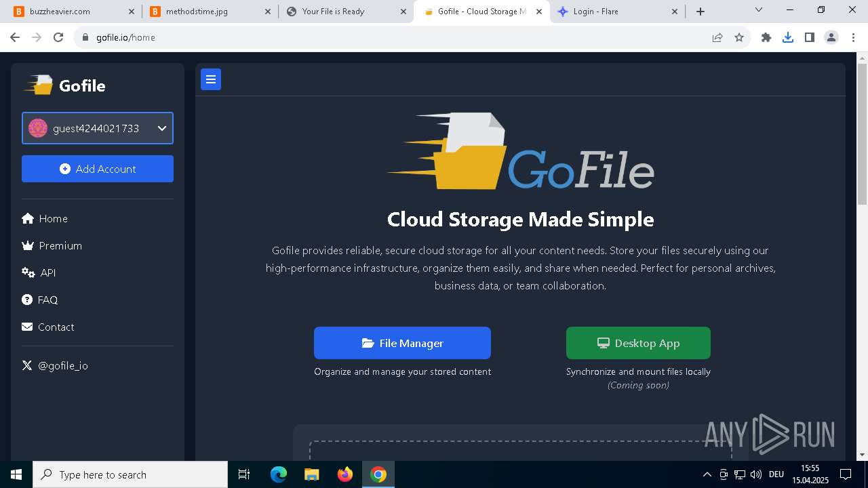Go forward in browser history

click(37, 37)
